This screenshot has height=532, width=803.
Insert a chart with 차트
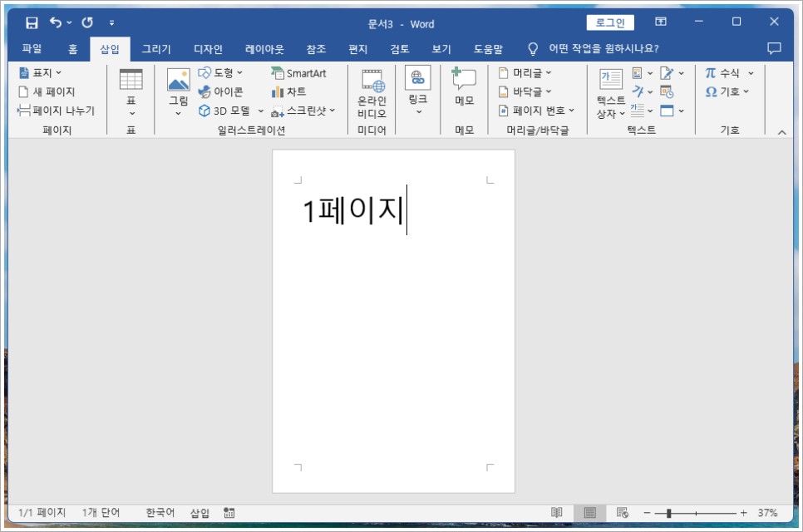288,91
